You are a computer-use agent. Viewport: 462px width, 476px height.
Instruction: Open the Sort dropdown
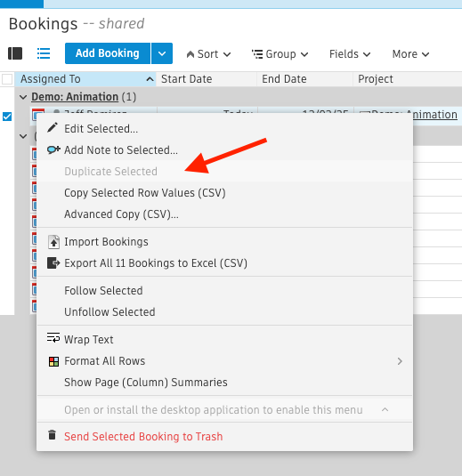click(208, 54)
